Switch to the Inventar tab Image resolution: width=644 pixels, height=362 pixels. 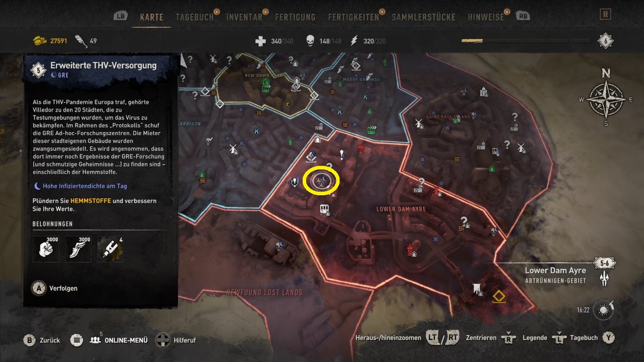pyautogui.click(x=244, y=17)
